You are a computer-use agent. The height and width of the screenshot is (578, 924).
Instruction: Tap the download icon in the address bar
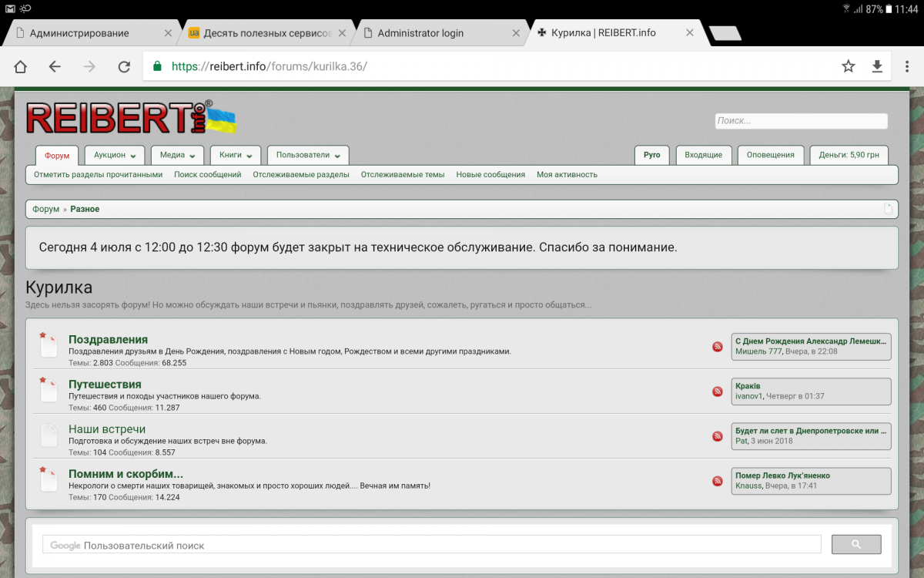click(x=877, y=67)
